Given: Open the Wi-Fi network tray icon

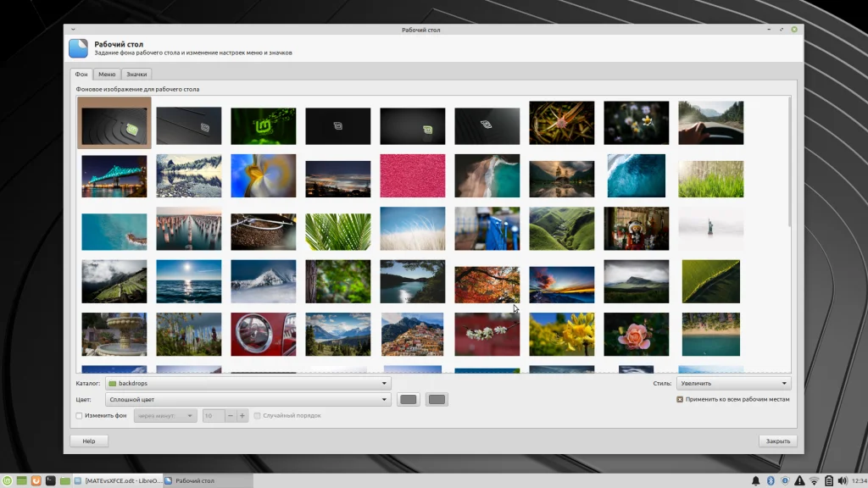Looking at the screenshot, I should click(x=814, y=481).
